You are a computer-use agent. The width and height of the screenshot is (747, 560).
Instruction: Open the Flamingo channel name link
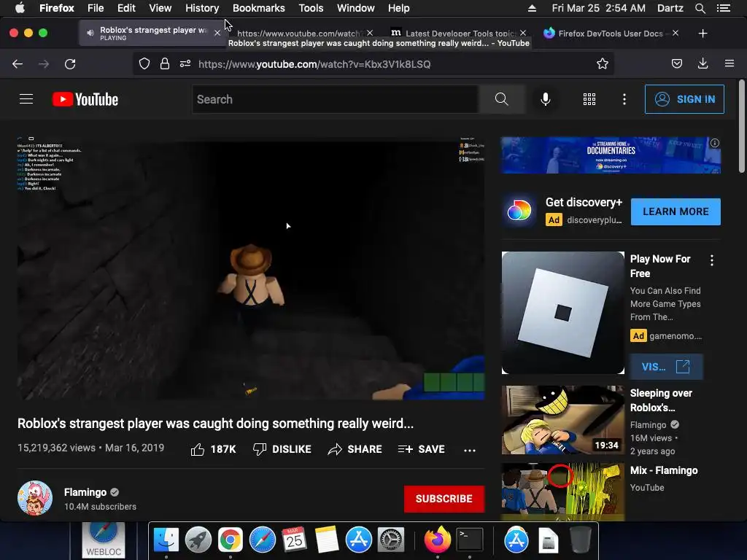pos(85,492)
